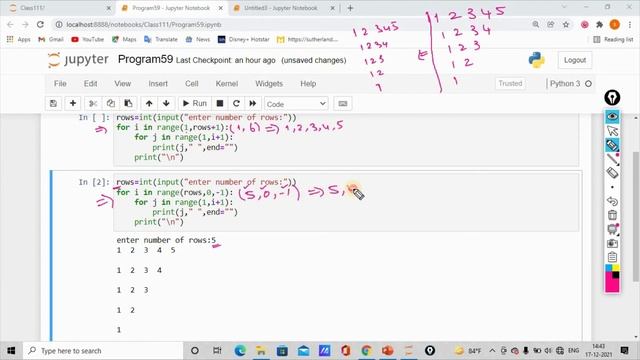The height and width of the screenshot is (360, 640).
Task: Select the pencil drawing tool
Action: coord(612,145)
